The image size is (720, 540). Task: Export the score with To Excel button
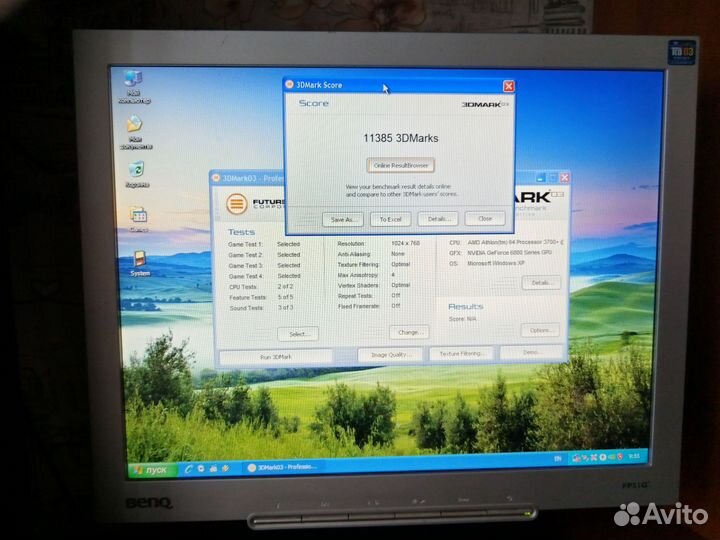click(x=390, y=219)
